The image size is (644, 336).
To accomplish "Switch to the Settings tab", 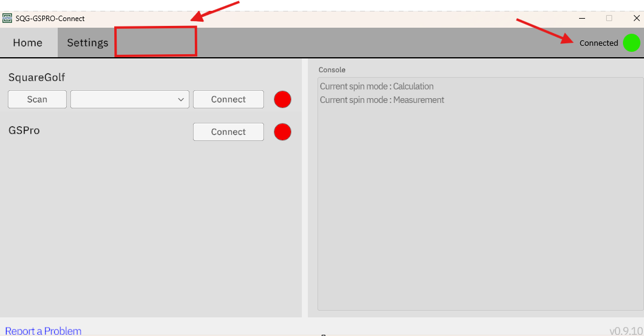I will coord(87,43).
